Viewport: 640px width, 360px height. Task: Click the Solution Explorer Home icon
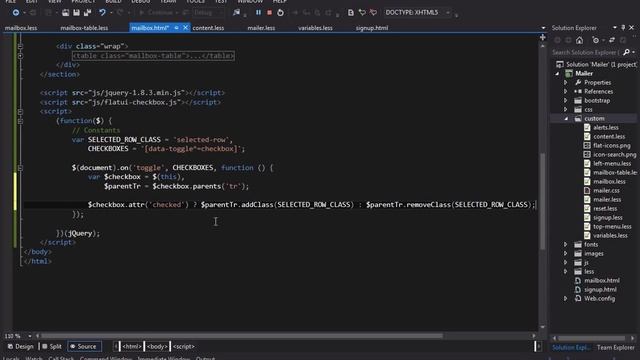point(579,40)
